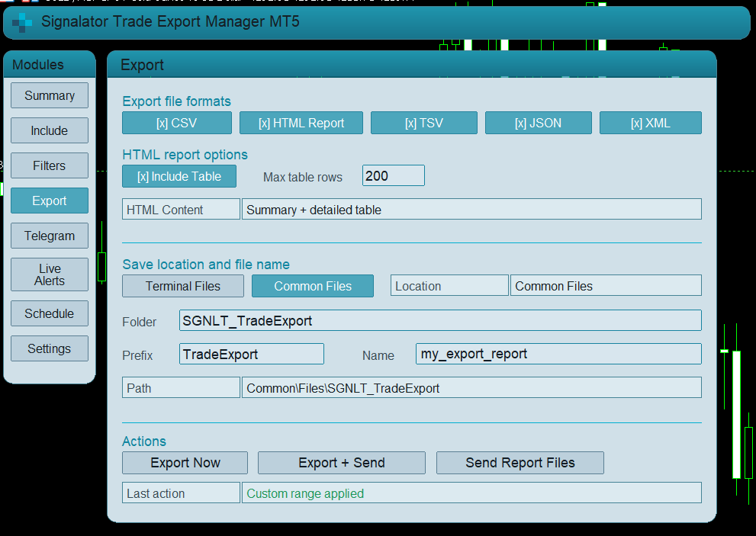Click the Folder input field
This screenshot has width=756, height=536.
coord(440,320)
